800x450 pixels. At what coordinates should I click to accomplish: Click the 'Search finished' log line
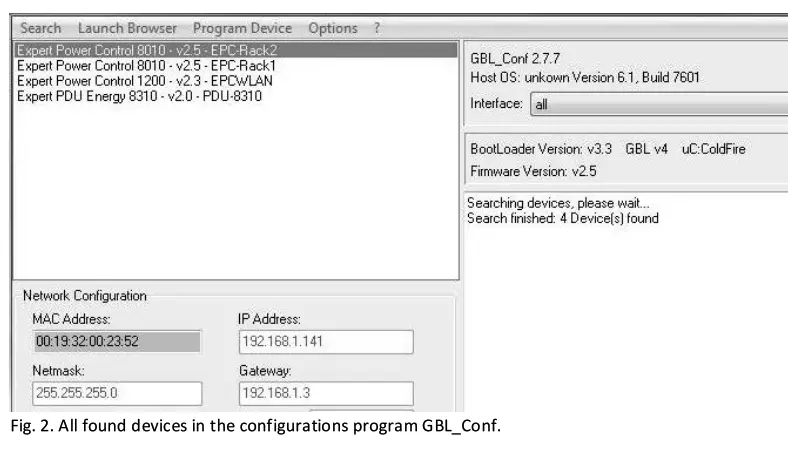click(x=563, y=218)
